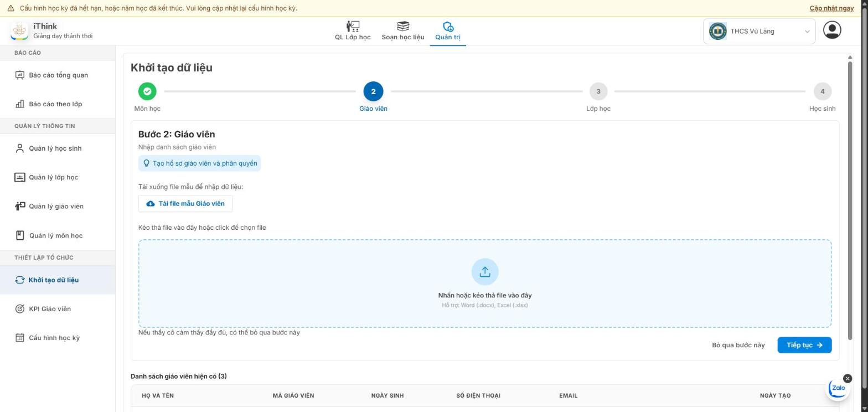
Task: Open Quản lý giáo viên page
Action: click(58, 206)
